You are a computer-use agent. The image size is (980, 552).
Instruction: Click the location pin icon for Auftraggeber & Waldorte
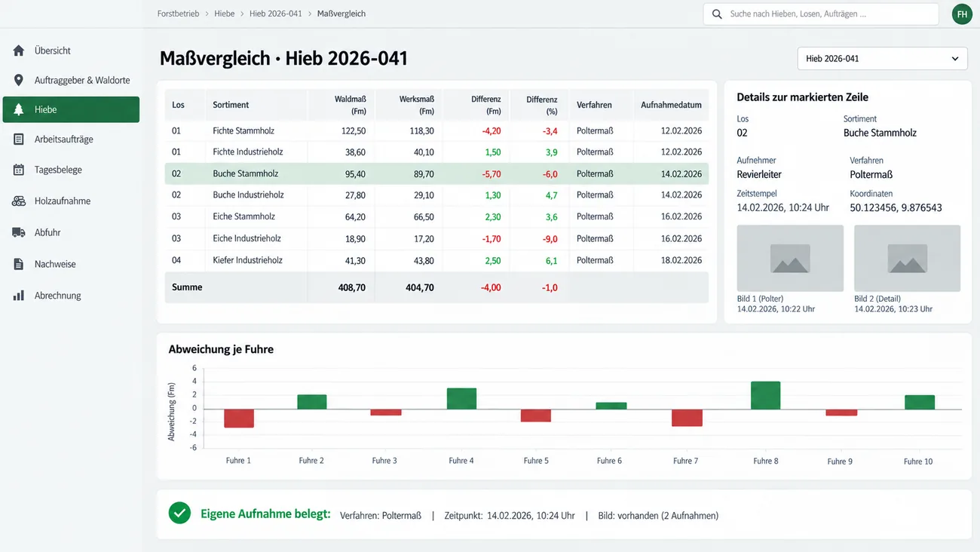pyautogui.click(x=19, y=80)
